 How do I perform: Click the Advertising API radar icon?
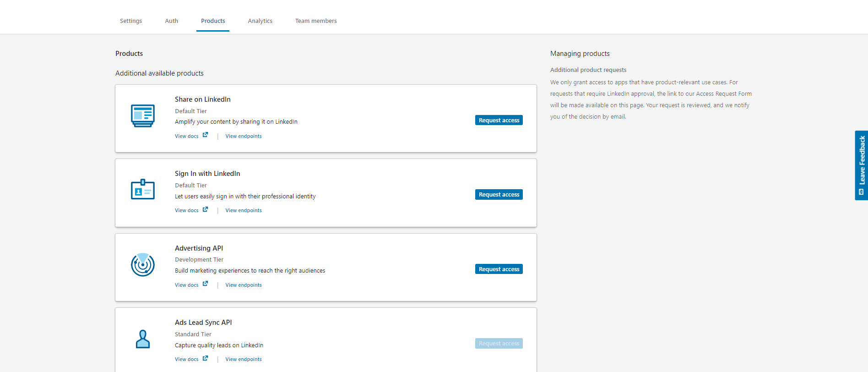143,264
